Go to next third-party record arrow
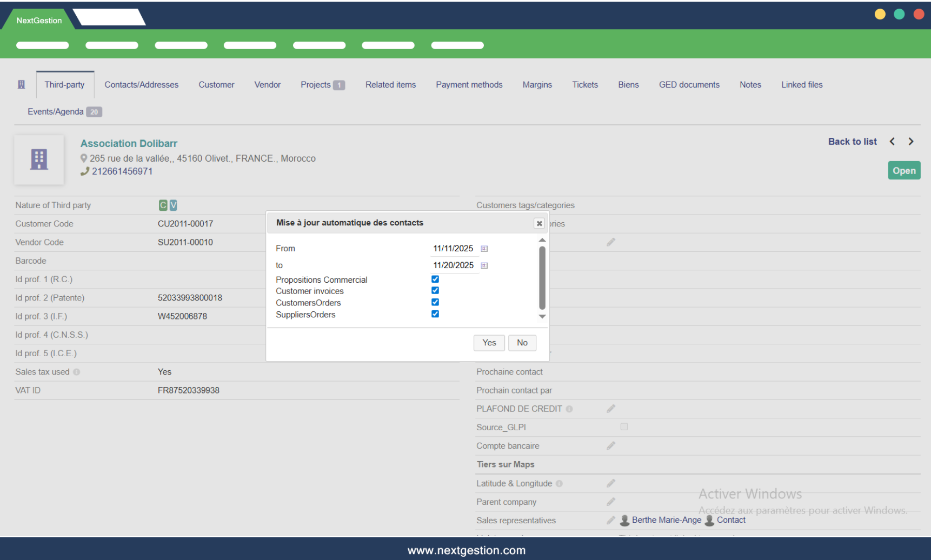The height and width of the screenshot is (560, 931). pyautogui.click(x=911, y=142)
